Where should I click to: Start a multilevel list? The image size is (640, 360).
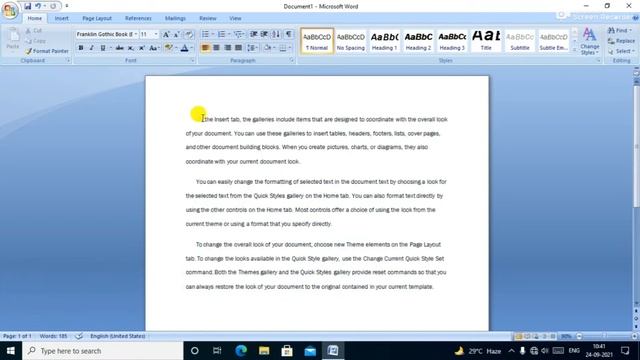point(239,34)
